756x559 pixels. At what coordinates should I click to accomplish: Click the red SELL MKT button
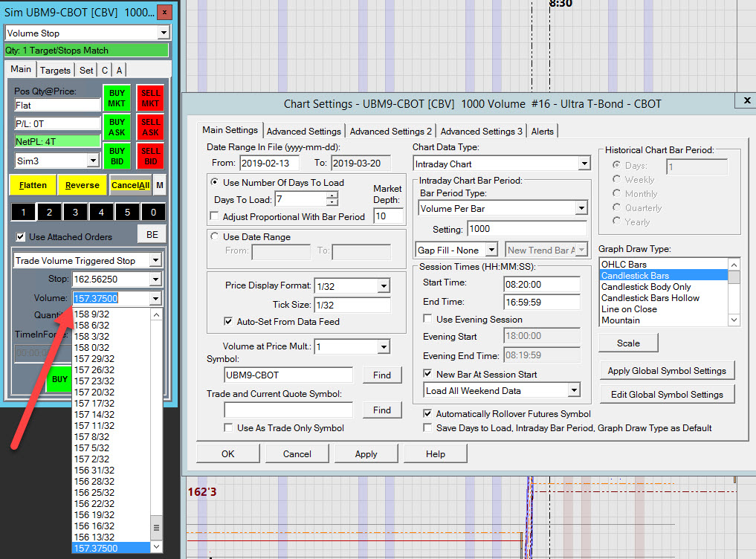tap(150, 98)
